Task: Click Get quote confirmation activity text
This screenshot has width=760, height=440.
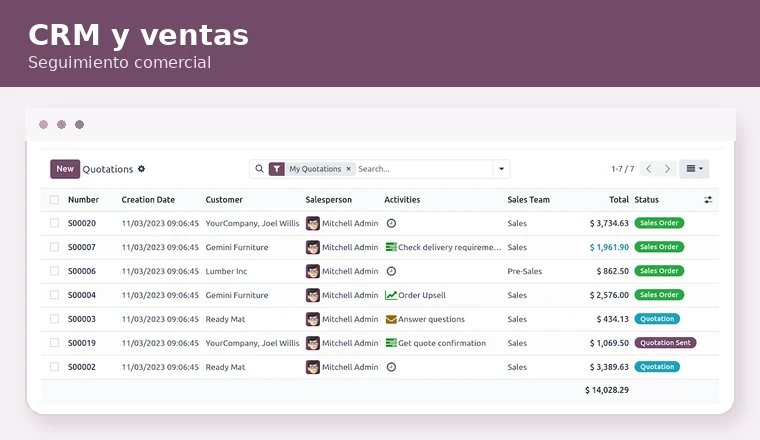Action: tap(442, 343)
